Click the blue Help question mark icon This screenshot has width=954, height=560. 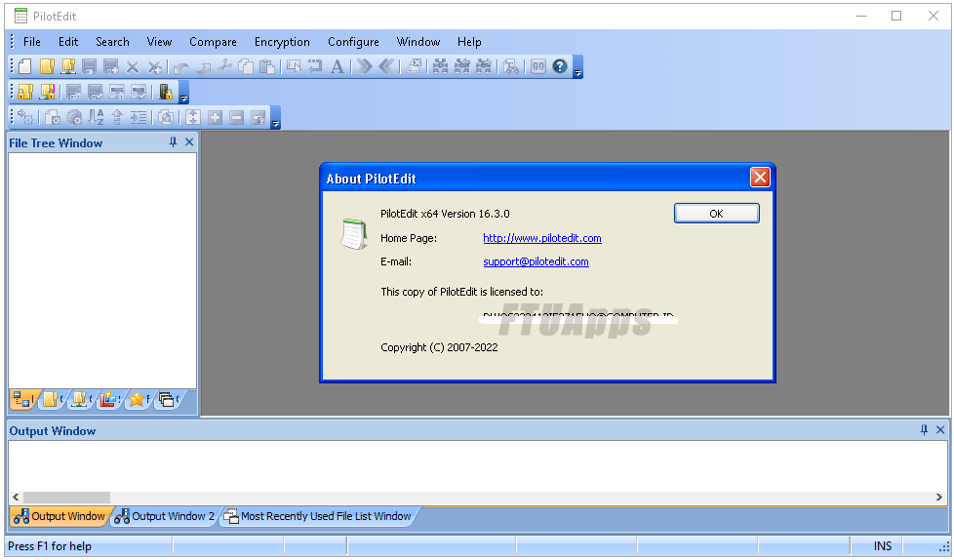pyautogui.click(x=560, y=66)
